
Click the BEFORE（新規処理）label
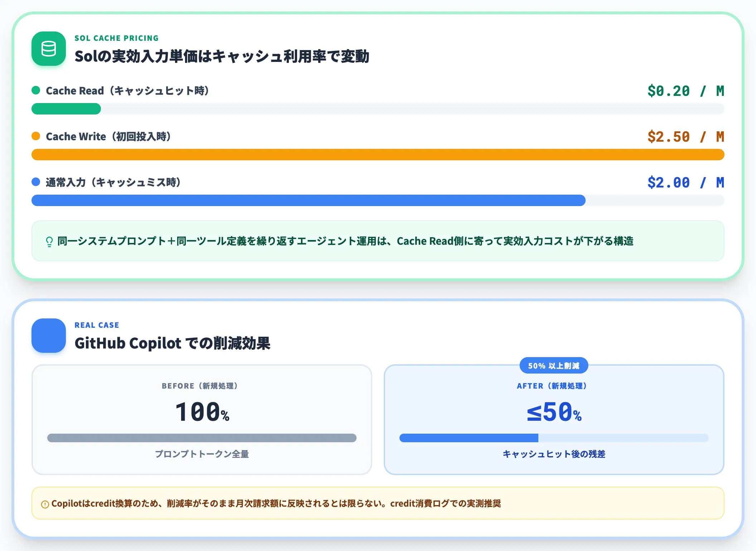(x=200, y=386)
